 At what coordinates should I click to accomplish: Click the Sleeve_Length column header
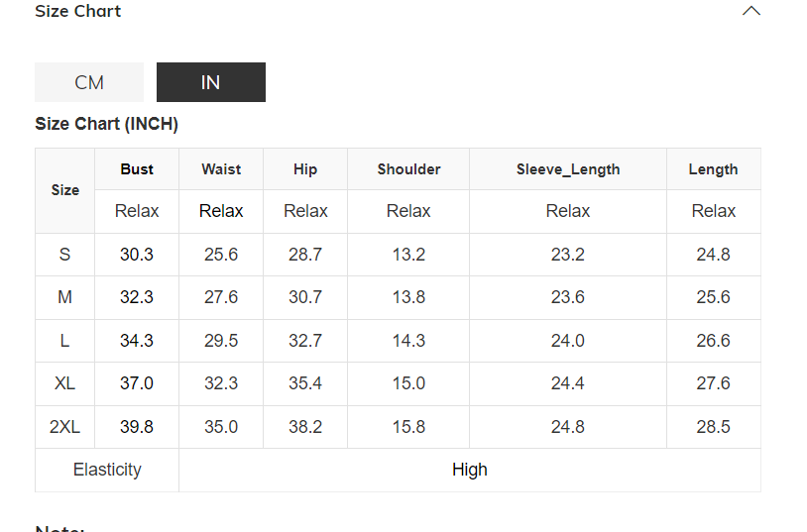pyautogui.click(x=568, y=169)
